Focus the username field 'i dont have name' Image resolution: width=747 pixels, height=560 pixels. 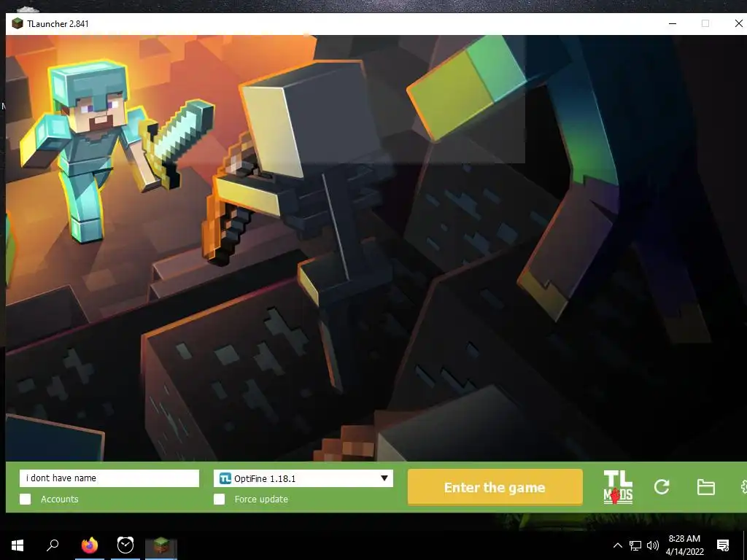tap(109, 478)
